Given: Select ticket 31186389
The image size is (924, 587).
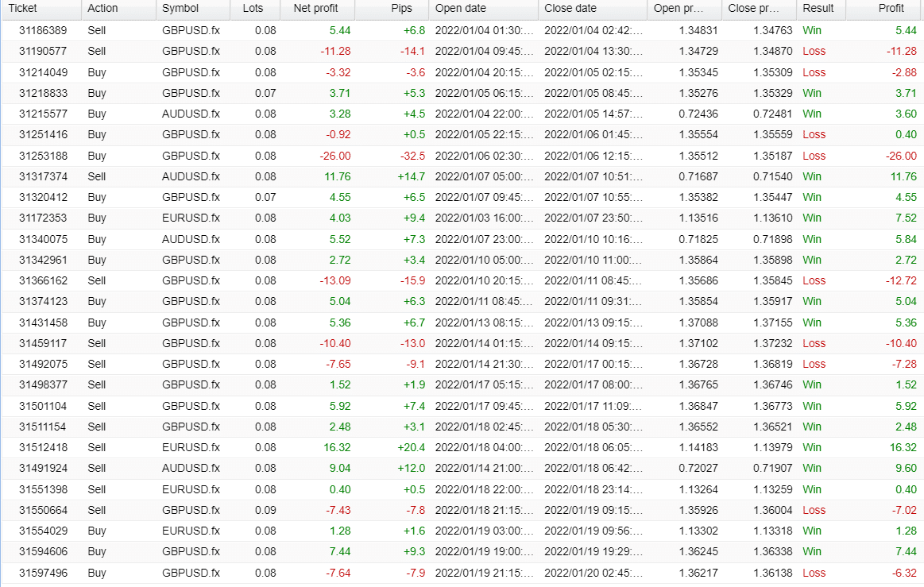Looking at the screenshot, I should (x=43, y=31).
